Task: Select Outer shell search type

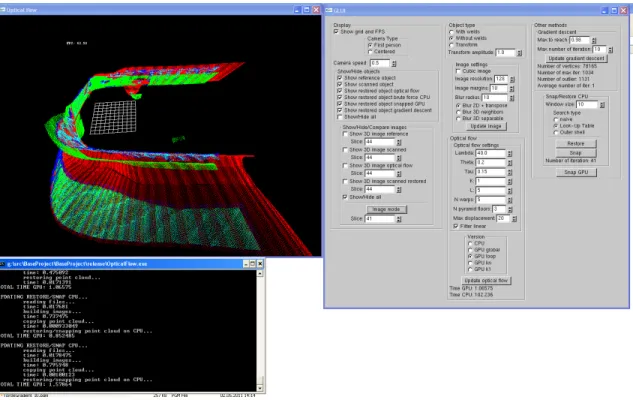Action: pyautogui.click(x=555, y=132)
